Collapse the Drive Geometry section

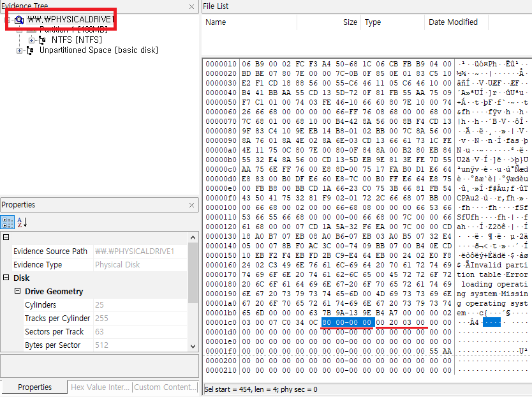coord(18,292)
